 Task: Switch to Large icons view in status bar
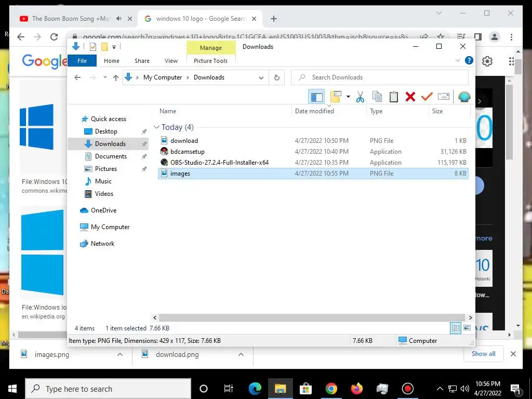point(467,328)
